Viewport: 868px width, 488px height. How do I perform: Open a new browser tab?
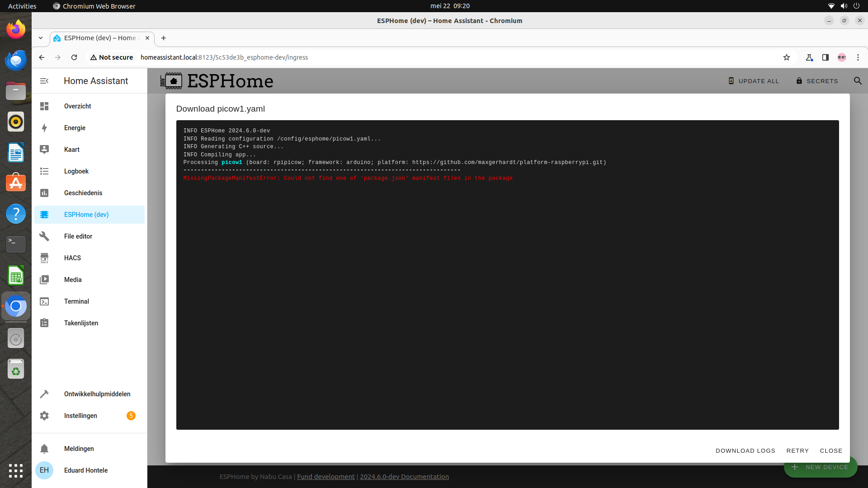[x=164, y=38]
